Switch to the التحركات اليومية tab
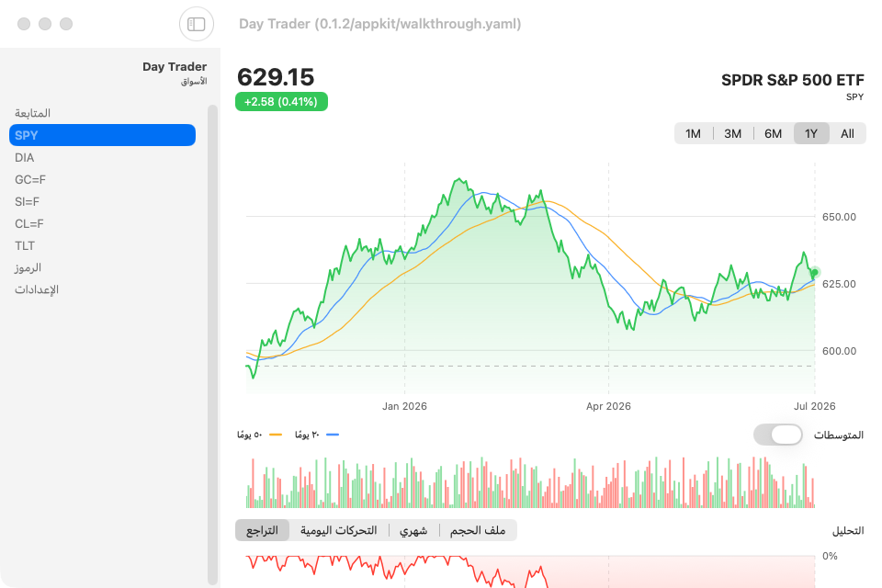The width and height of the screenshot is (882, 588). point(339,530)
